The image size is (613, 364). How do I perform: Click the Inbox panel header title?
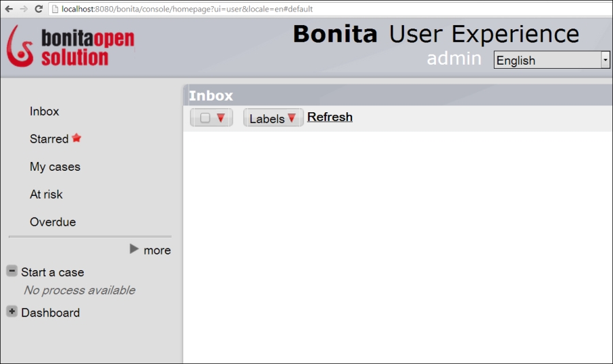(x=210, y=96)
